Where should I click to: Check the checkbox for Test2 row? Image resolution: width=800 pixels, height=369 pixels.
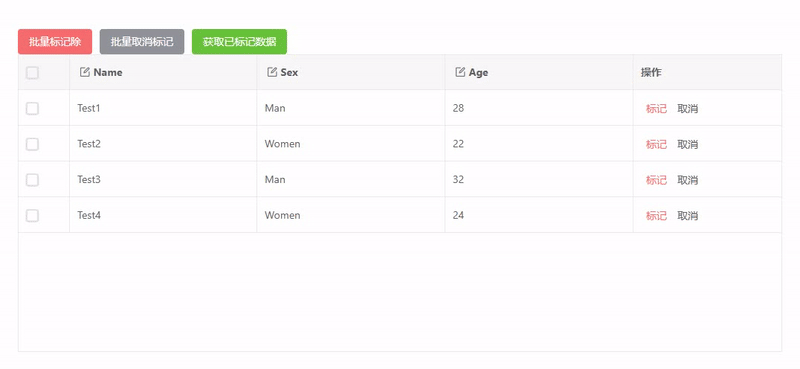(32, 144)
